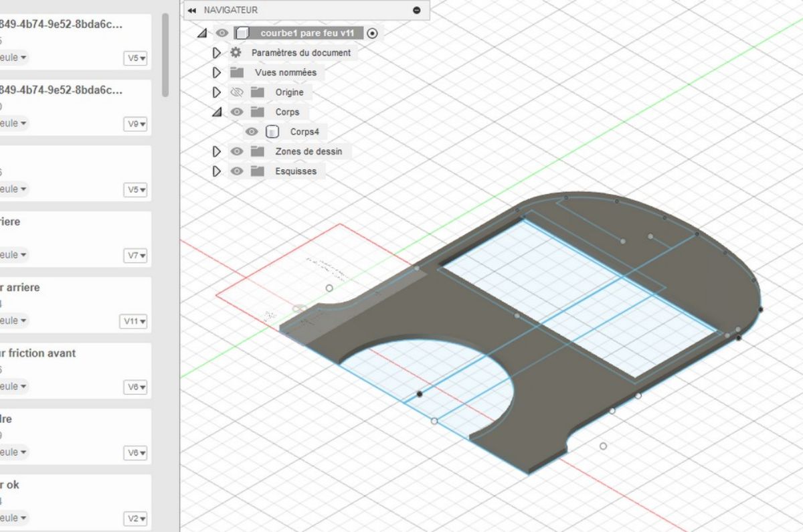803x532 pixels.
Task: Show the hidden Origine folder via its eye
Action: coord(237,92)
